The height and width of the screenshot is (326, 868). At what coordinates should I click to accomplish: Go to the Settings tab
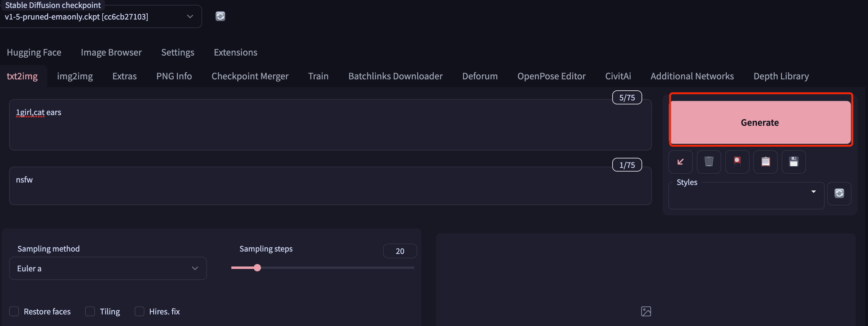pos(178,52)
